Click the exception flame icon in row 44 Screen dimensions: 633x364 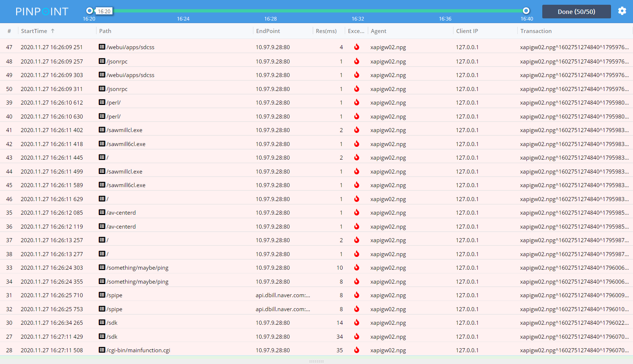click(x=357, y=171)
